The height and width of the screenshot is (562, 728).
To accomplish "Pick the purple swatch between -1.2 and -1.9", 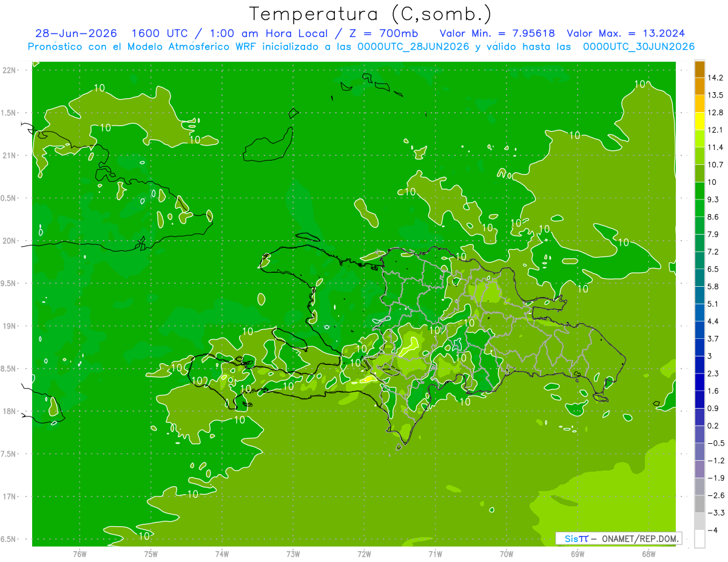I will click(699, 469).
